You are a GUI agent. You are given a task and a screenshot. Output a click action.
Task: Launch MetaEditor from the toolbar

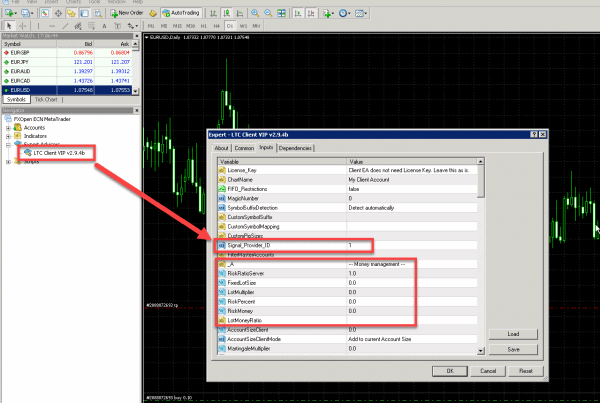point(153,13)
